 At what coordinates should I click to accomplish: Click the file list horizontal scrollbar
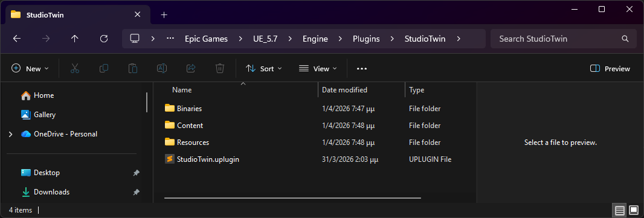tap(292, 198)
